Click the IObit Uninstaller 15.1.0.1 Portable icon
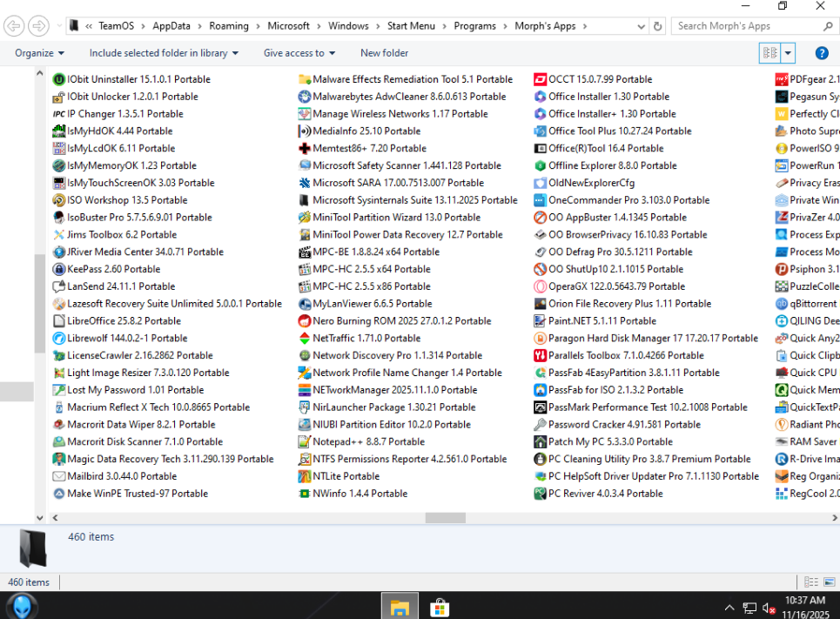The image size is (840, 619). point(59,79)
